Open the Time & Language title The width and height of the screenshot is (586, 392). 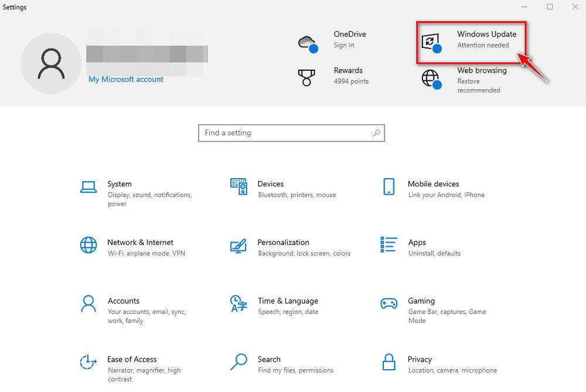(x=288, y=301)
